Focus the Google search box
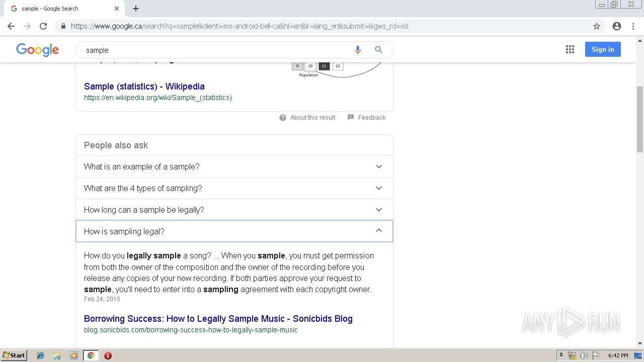Image resolution: width=644 pixels, height=362 pixels. (x=216, y=50)
